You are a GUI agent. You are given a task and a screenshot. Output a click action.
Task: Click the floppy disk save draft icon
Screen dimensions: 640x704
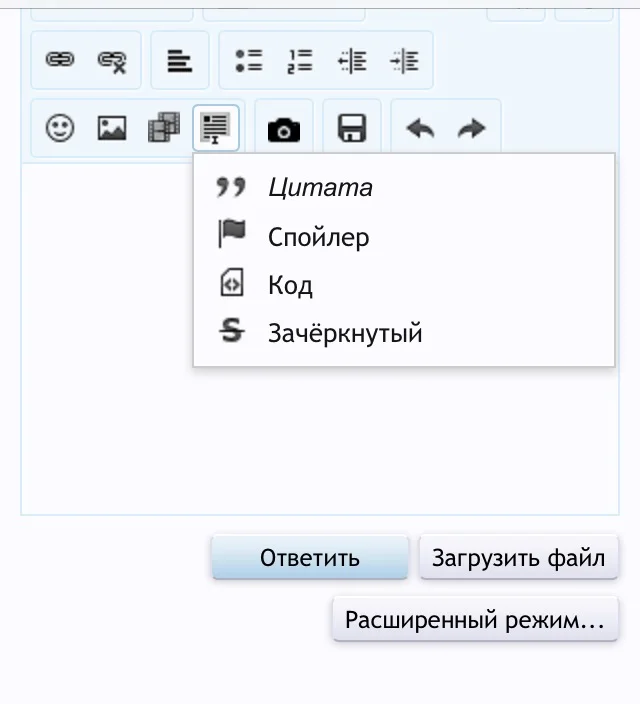click(x=352, y=128)
